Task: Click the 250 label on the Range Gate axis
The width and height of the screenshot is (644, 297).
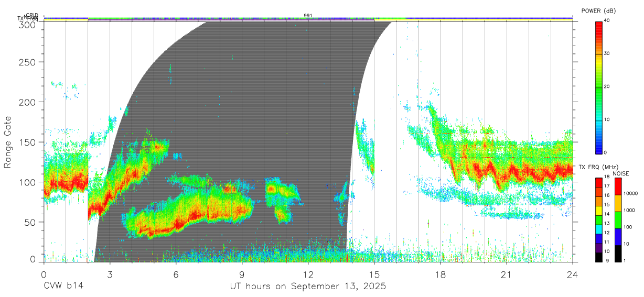Action: [27, 62]
